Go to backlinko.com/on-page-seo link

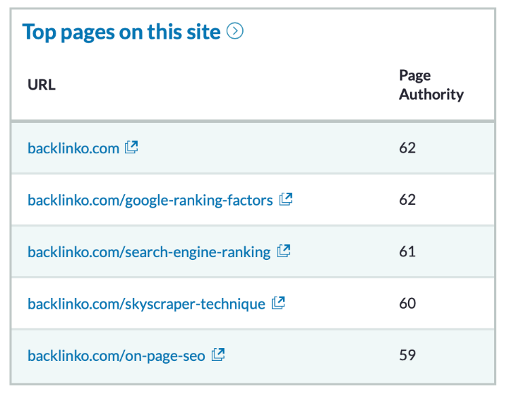[x=116, y=356]
